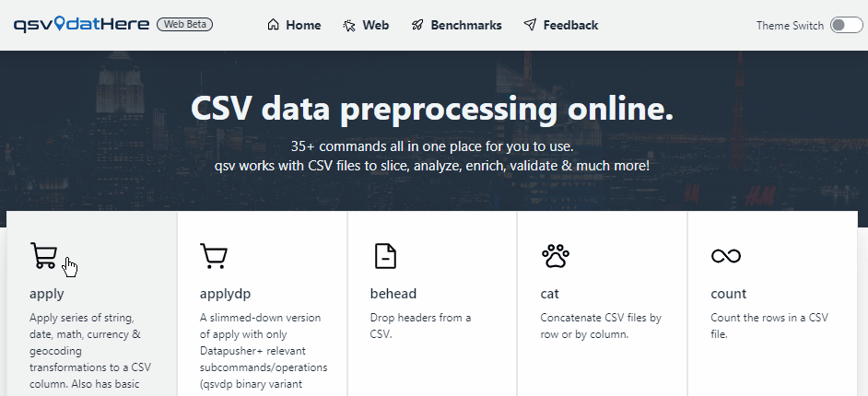Click the house icon in navigation
The image size is (868, 396).
pos(273,25)
